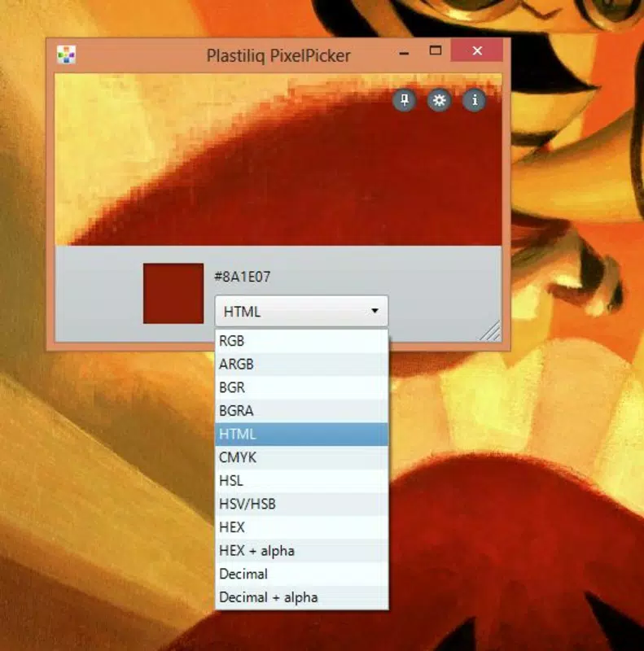Pick Decimal + alpha format

[x=301, y=597]
